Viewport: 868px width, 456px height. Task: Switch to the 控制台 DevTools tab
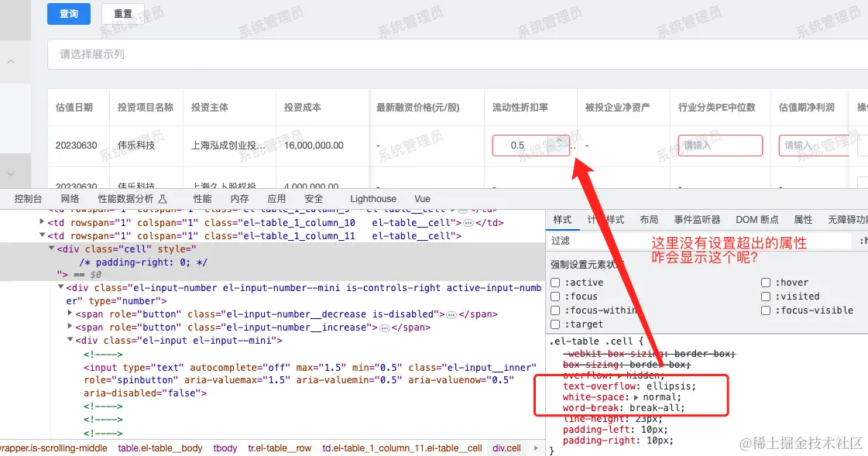click(28, 199)
